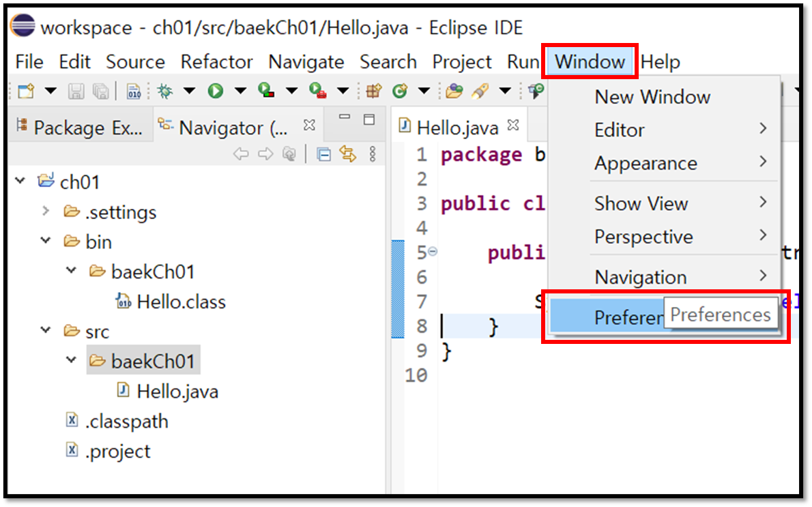Click the Collapse All icon
Viewport: 812px width, 507px height.
[324, 154]
